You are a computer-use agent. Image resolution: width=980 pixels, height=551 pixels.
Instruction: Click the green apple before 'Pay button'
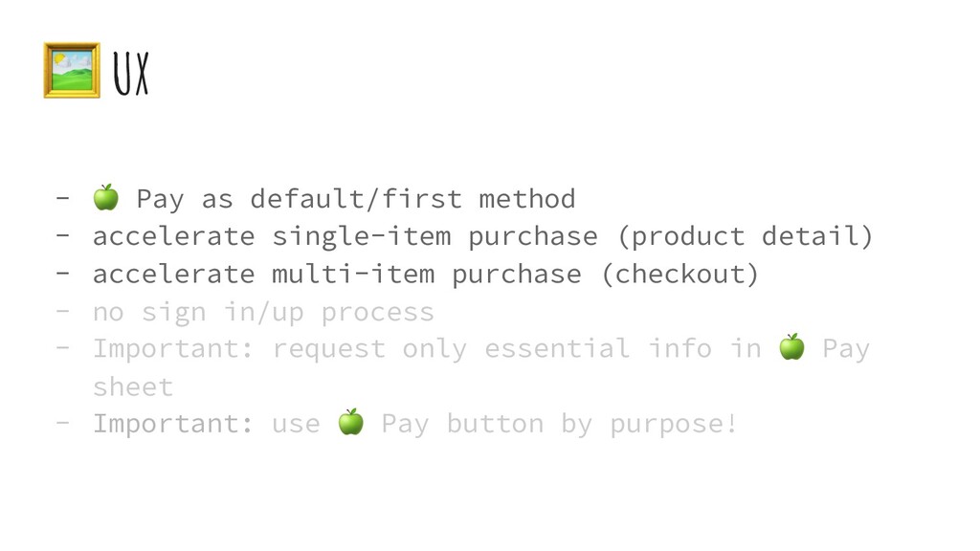point(350,422)
